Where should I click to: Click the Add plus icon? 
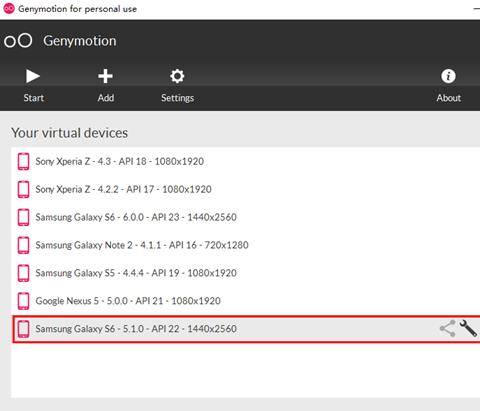click(x=105, y=76)
